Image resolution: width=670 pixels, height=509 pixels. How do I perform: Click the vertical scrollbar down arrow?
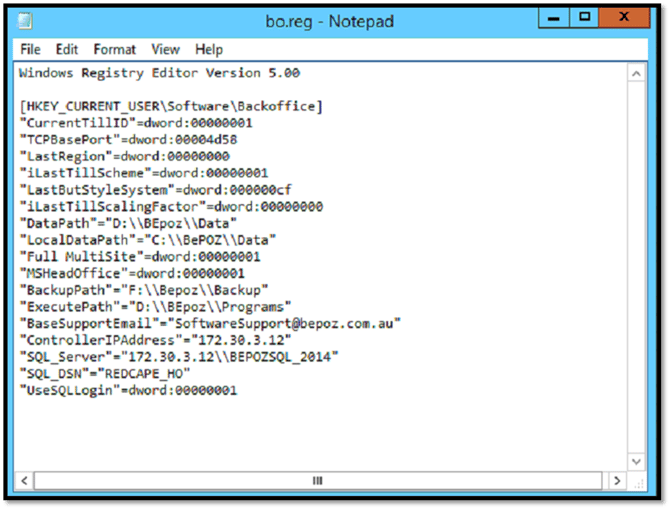633,461
